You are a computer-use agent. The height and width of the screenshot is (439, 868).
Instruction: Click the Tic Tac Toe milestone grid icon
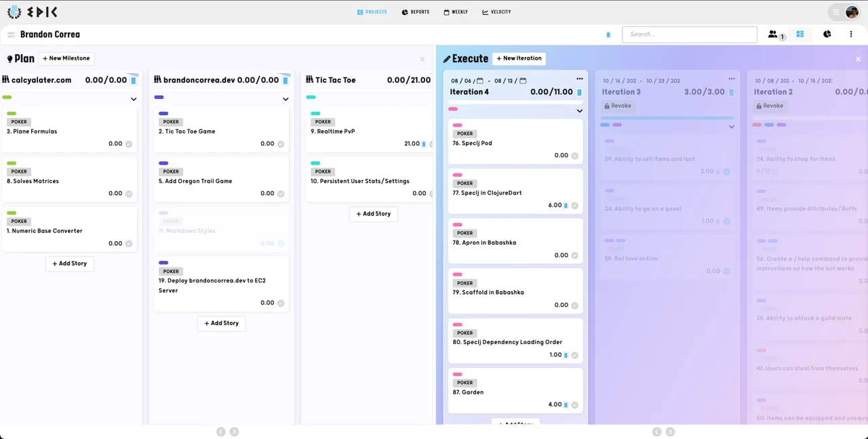(309, 80)
